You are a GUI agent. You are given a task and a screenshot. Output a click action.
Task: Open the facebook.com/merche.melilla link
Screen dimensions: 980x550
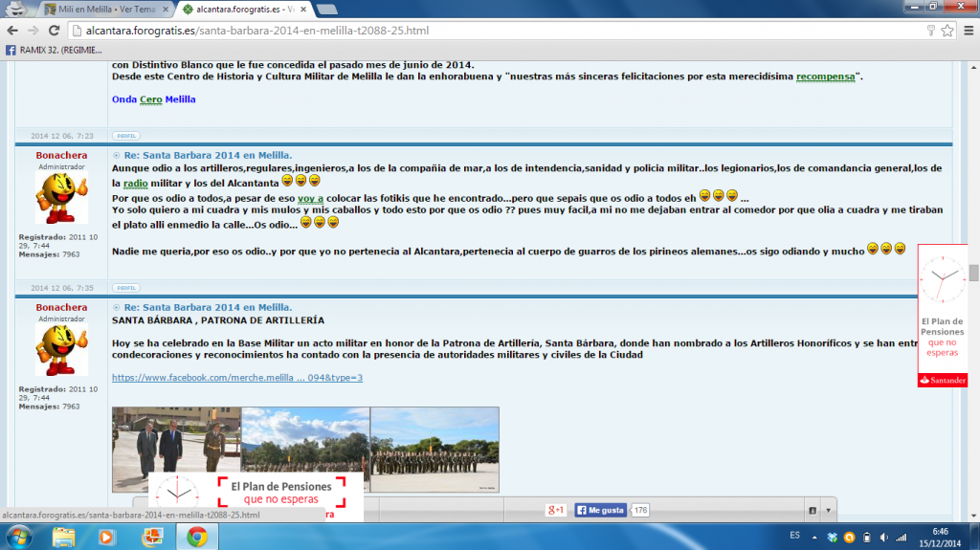pos(237,378)
